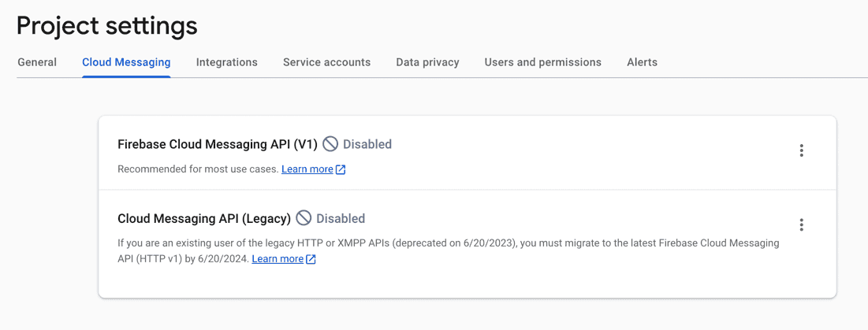Screen dimensions: 868x330
Task: Click the external-link icon under the V1 API
Action: [x=341, y=169]
